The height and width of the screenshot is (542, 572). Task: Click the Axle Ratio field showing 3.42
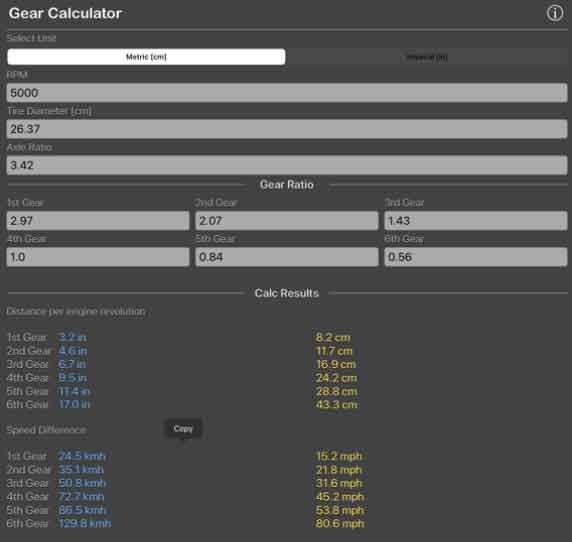[287, 165]
